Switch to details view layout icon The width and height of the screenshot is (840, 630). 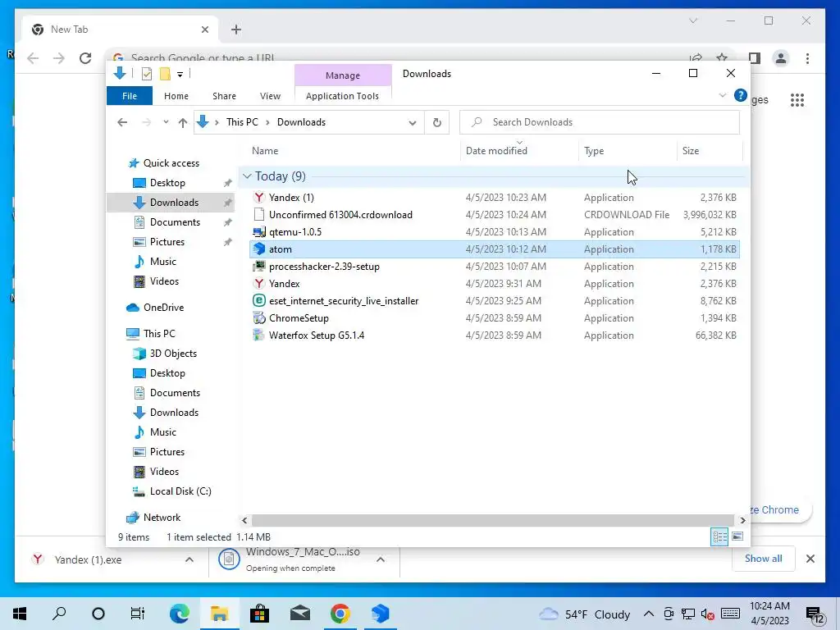pos(719,536)
